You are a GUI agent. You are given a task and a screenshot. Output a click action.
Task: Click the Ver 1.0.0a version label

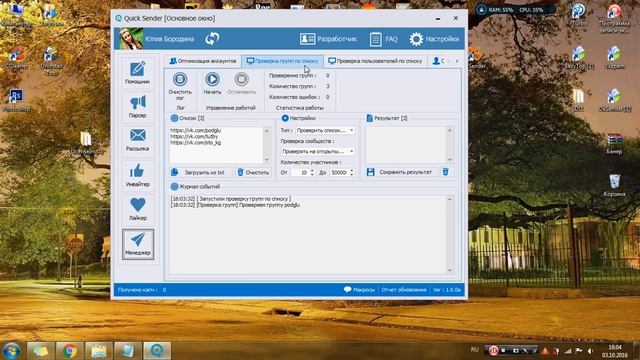click(x=447, y=289)
